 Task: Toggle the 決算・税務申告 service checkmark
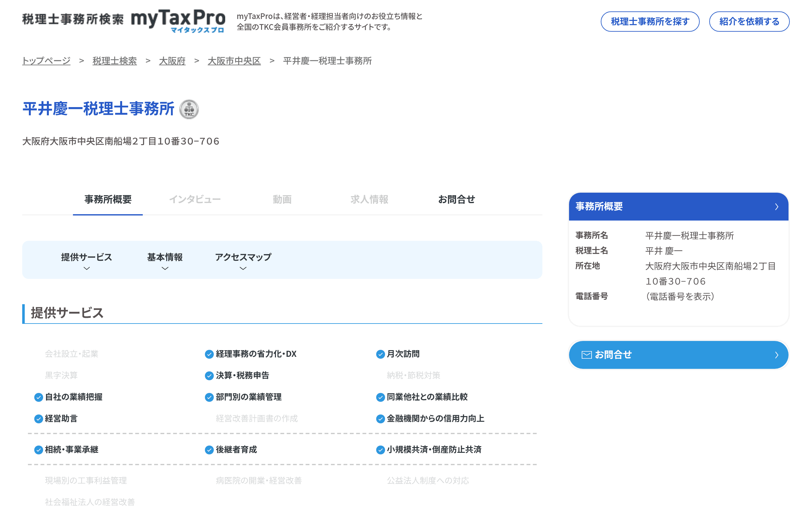(x=209, y=375)
